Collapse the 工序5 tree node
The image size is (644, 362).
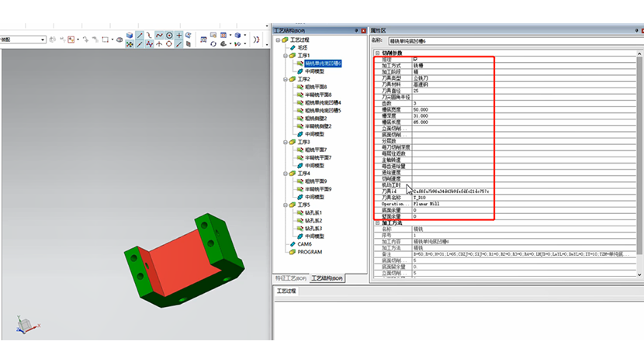(x=284, y=205)
